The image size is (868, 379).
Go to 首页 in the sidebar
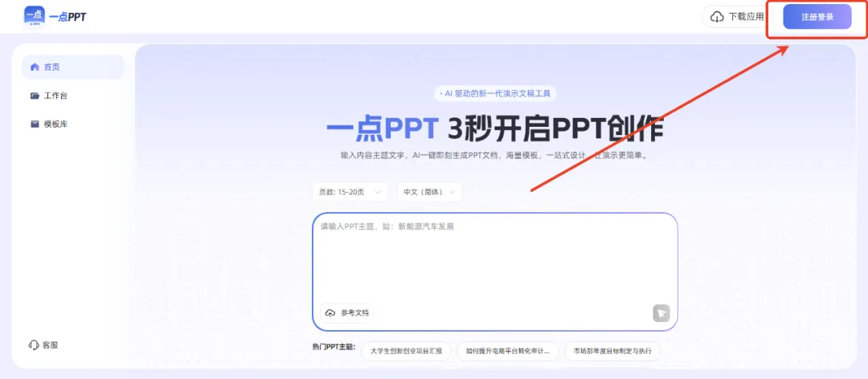(72, 67)
